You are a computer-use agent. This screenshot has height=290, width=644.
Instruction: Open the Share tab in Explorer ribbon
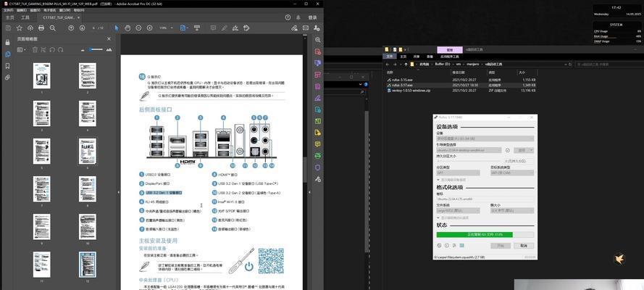point(417,57)
